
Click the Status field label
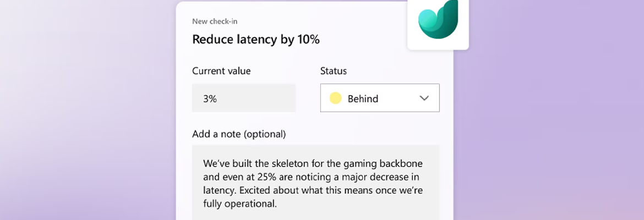334,71
